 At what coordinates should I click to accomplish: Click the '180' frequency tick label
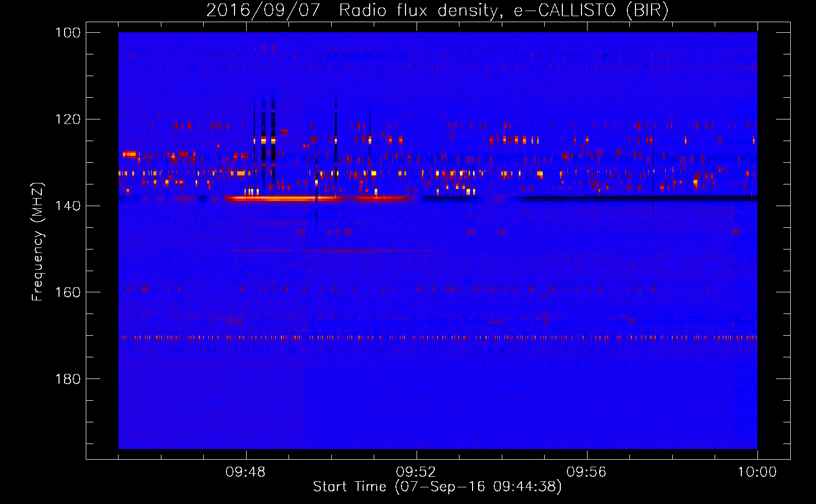tap(68, 379)
